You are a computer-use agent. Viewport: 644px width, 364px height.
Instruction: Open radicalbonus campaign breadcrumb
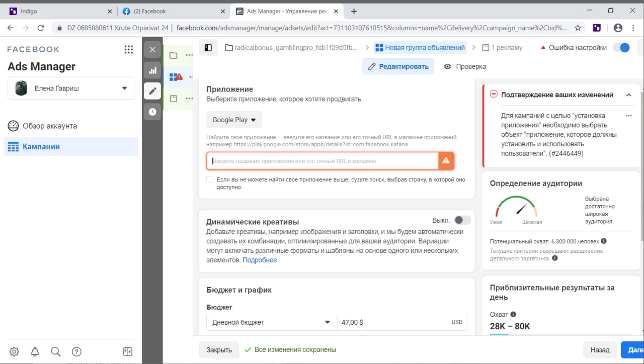[291, 48]
